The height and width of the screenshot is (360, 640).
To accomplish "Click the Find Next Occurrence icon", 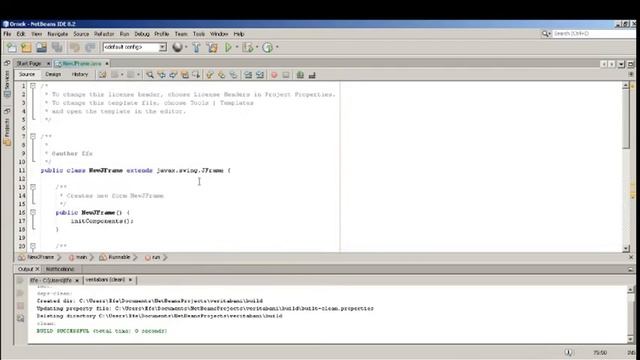I will pyautogui.click(x=173, y=75).
